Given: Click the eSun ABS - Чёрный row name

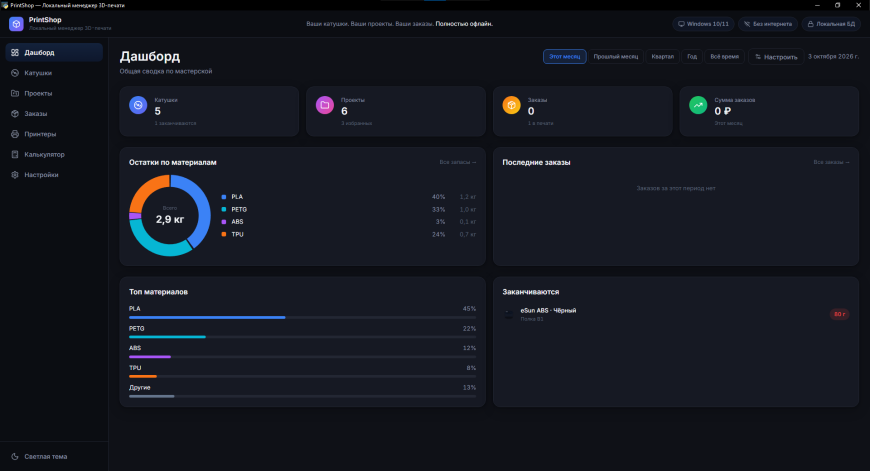Looking at the screenshot, I should point(548,311).
